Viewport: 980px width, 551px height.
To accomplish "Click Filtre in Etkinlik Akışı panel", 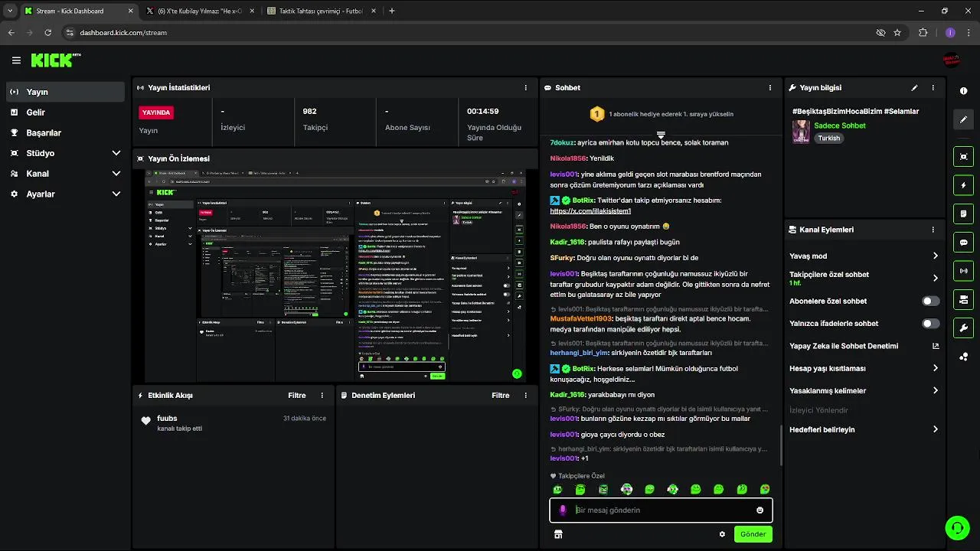I will click(x=297, y=396).
